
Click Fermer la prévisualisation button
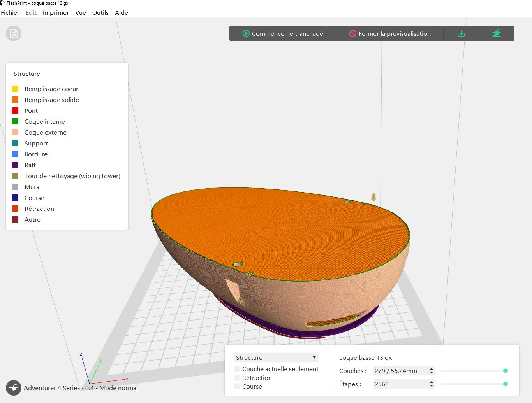[x=390, y=33]
